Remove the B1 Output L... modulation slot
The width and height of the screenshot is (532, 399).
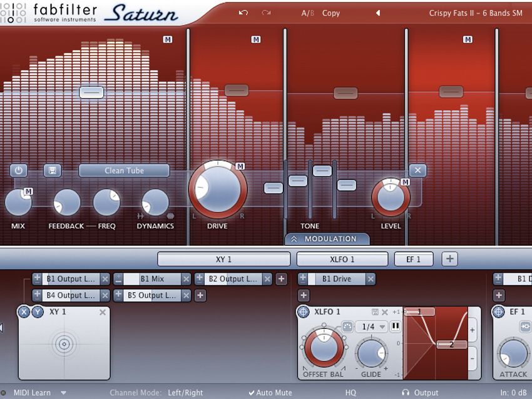coord(105,279)
